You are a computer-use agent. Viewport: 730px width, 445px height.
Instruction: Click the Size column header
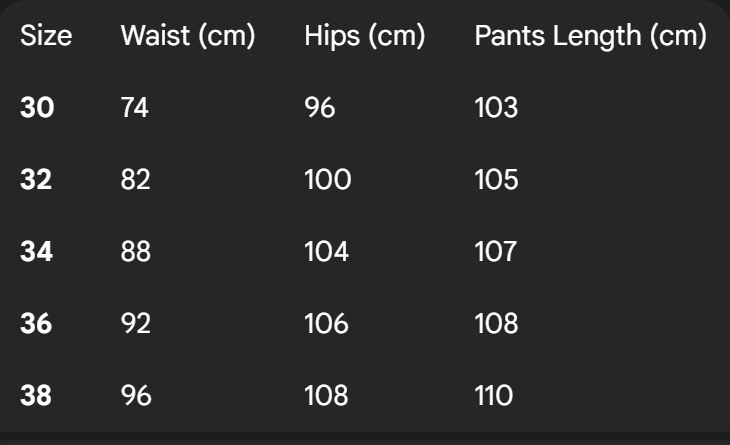[46, 36]
